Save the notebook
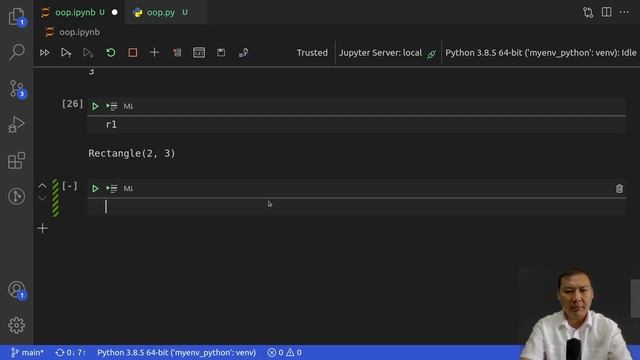Screen dimensions: 640x360 (x=221, y=52)
